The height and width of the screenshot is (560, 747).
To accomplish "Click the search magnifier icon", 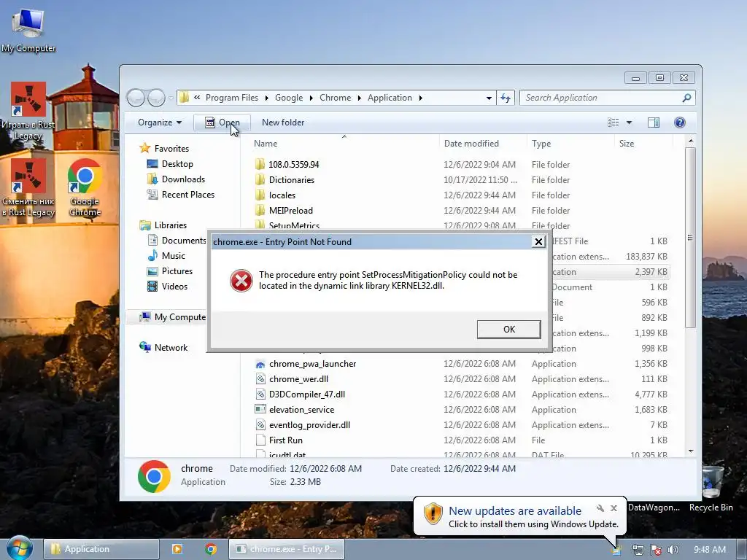I will 686,98.
